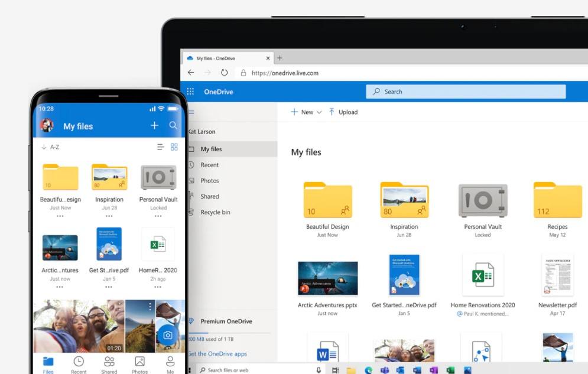Open the Beautifu...esign folder on the phone
Image resolution: width=588 pixels, height=374 pixels.
click(60, 177)
